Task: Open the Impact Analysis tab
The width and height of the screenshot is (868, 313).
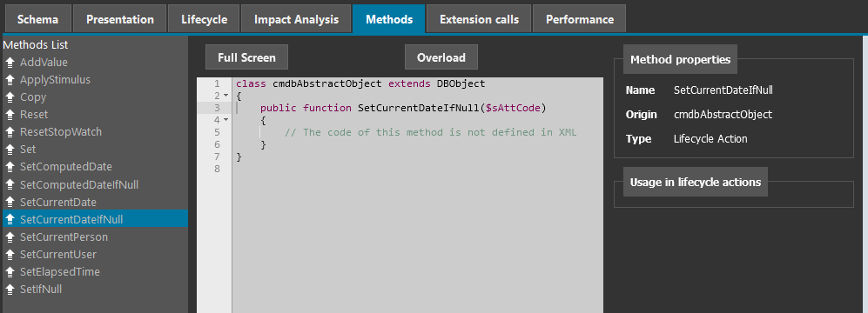Action: pyautogui.click(x=296, y=19)
